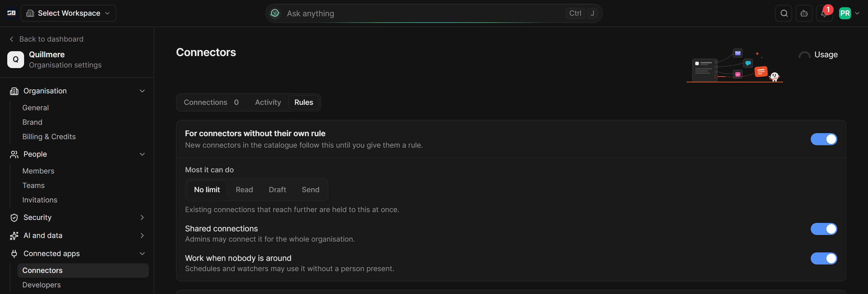
Task: Turn off Work when nobody is around
Action: 823,259
